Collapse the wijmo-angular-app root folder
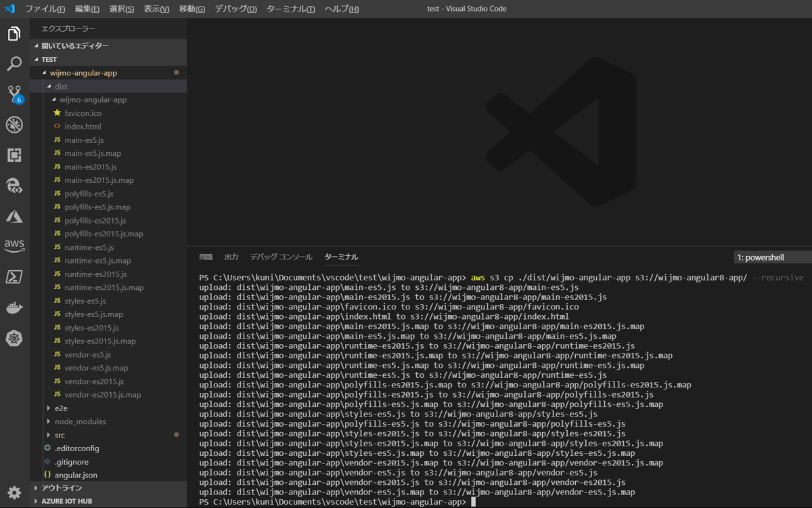812x508 pixels. click(108, 72)
